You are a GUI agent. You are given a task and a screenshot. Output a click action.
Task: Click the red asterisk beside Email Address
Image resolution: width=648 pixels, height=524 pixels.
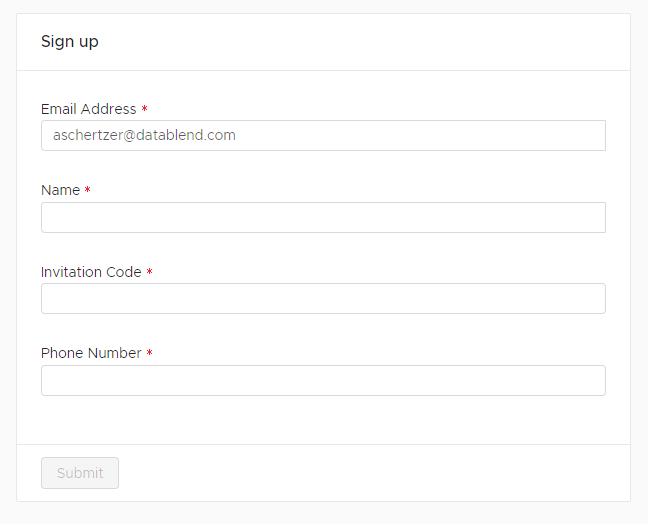[x=144, y=110]
